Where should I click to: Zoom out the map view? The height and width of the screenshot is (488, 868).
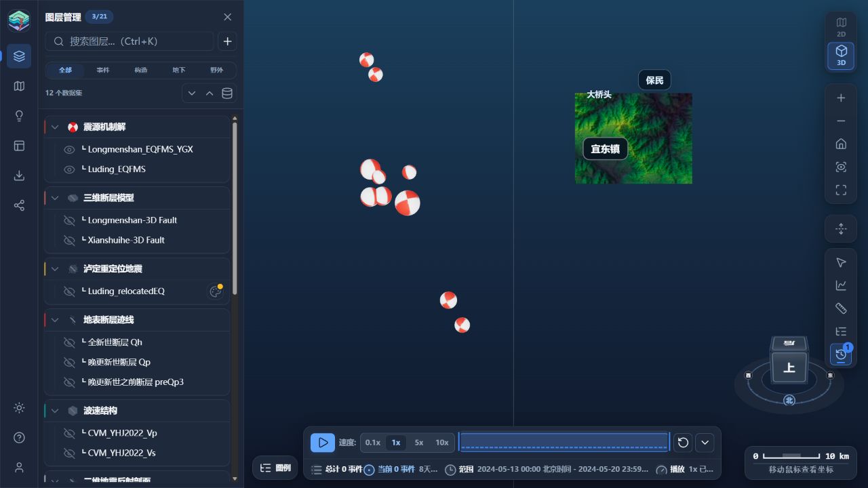point(841,121)
